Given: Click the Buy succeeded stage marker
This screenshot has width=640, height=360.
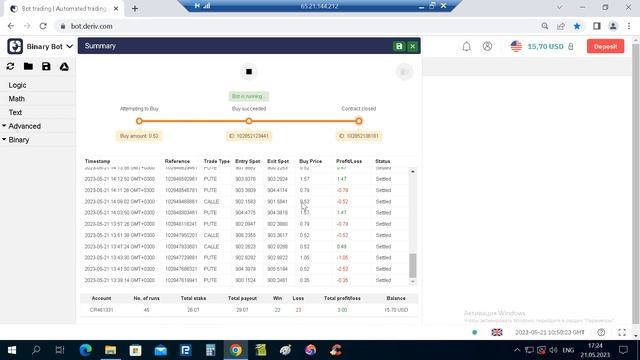Looking at the screenshot, I should pyautogui.click(x=249, y=121).
